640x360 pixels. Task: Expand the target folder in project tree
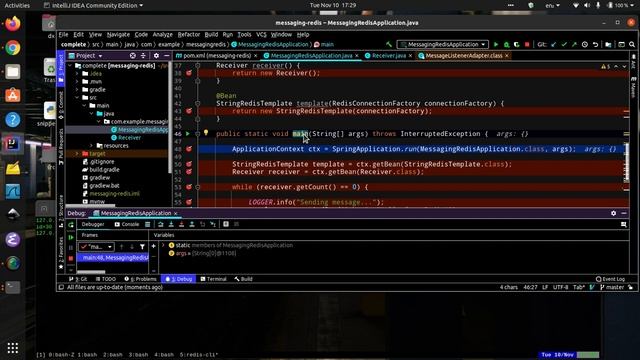point(77,153)
